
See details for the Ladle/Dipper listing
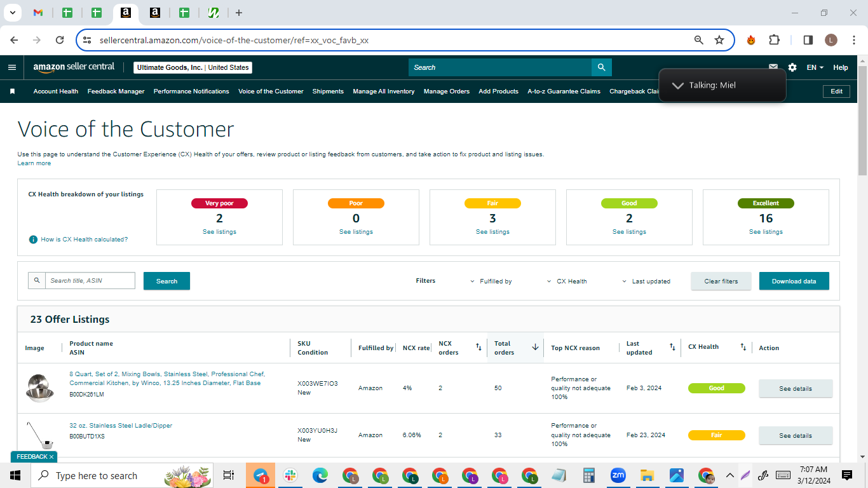tap(796, 435)
